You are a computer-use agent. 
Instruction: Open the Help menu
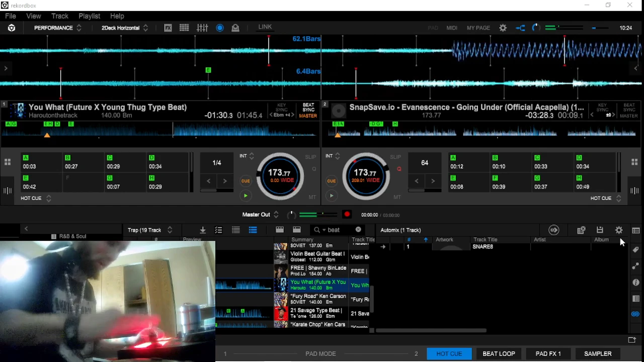[x=117, y=16]
